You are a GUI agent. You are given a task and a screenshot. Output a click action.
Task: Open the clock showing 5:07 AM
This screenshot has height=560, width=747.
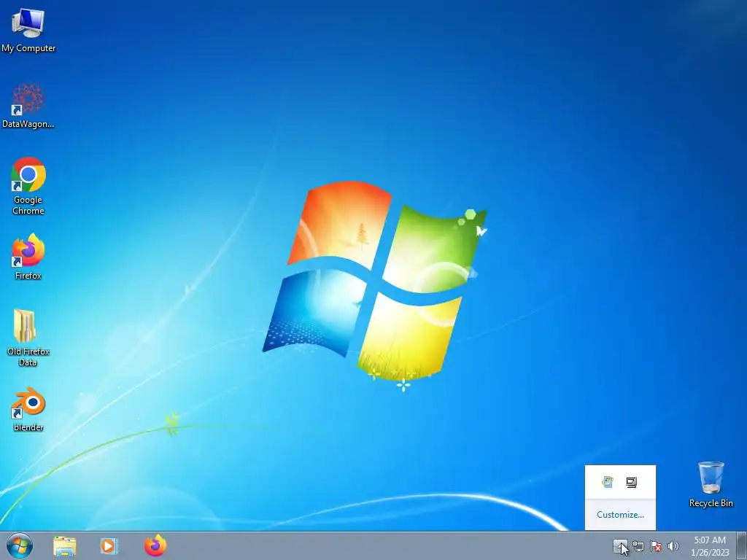click(710, 546)
